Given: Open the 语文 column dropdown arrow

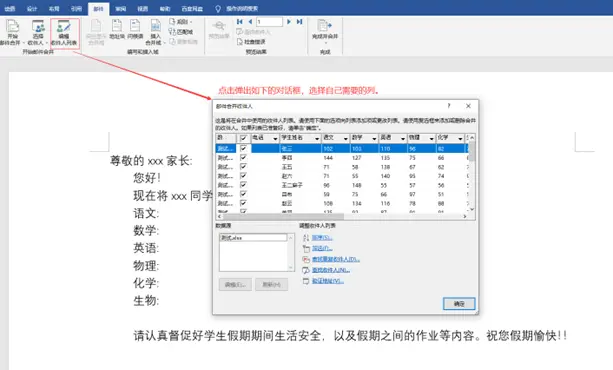Looking at the screenshot, I should 346,138.
